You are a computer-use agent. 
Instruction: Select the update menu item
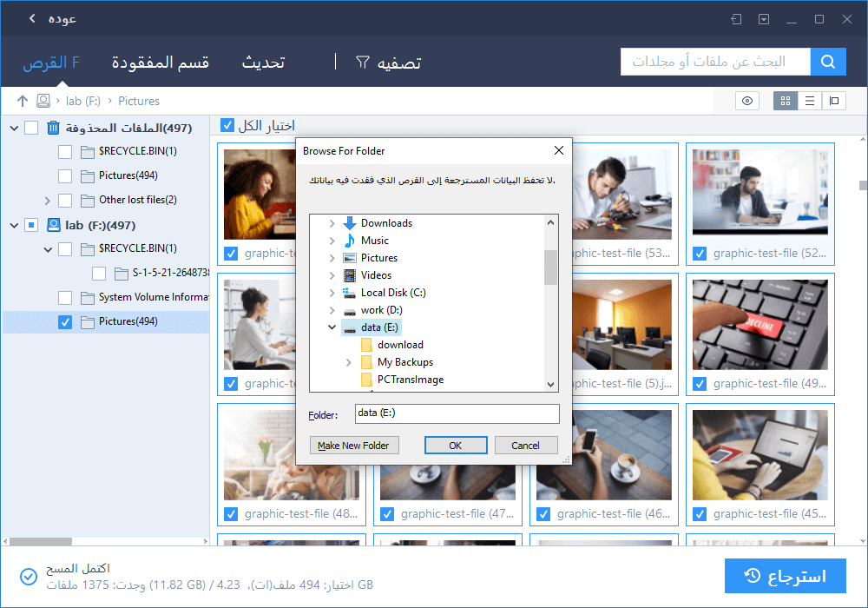click(x=263, y=63)
